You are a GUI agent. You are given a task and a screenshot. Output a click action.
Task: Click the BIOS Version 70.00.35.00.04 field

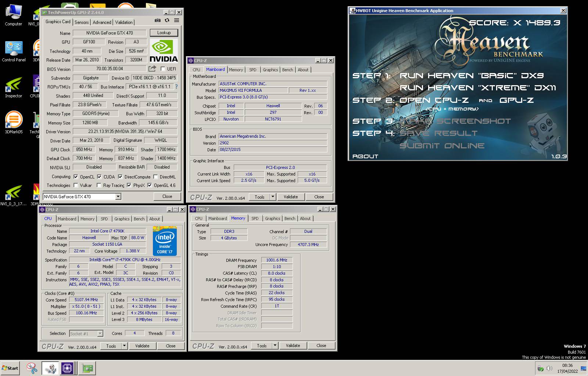tap(110, 69)
